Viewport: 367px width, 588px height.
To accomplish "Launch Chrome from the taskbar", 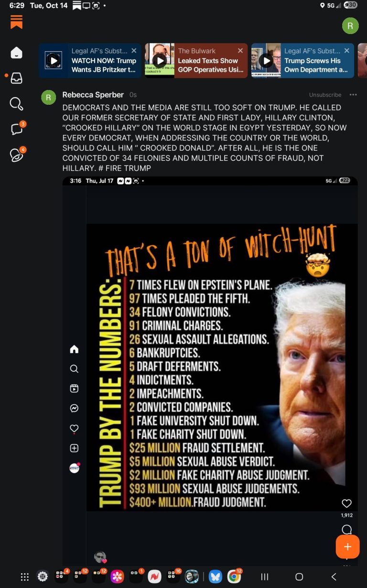I will pyautogui.click(x=234, y=577).
